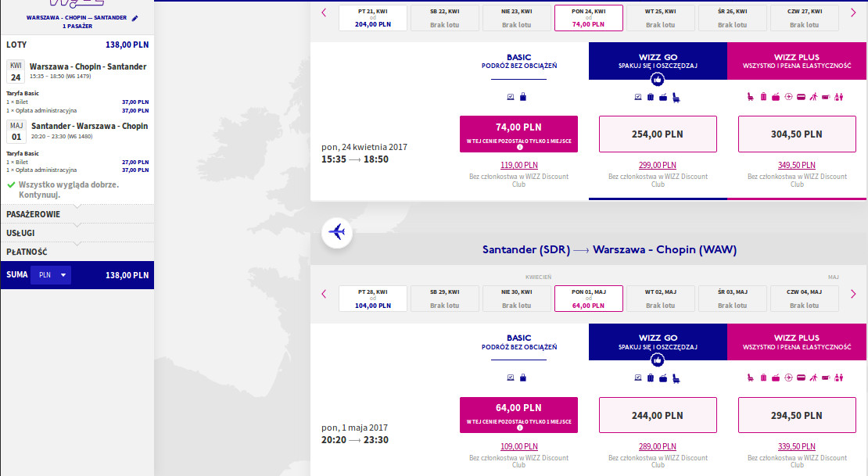868x476 pixels.
Task: Click Santander - Warszawa - Chopin flight in sidebar
Action: click(x=90, y=126)
